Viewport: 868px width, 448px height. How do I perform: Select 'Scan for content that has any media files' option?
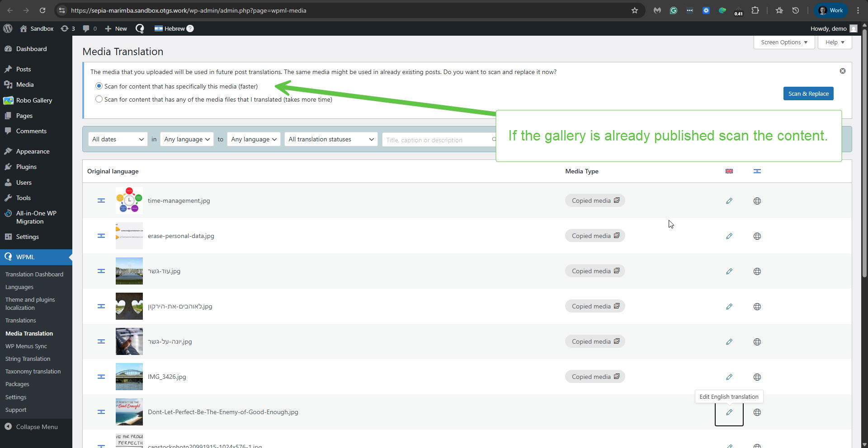coord(99,99)
